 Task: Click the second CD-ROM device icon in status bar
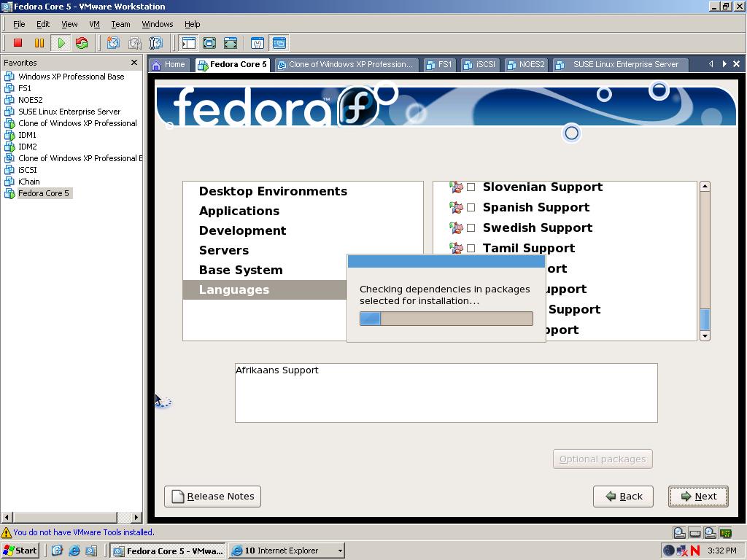pyautogui.click(x=711, y=532)
